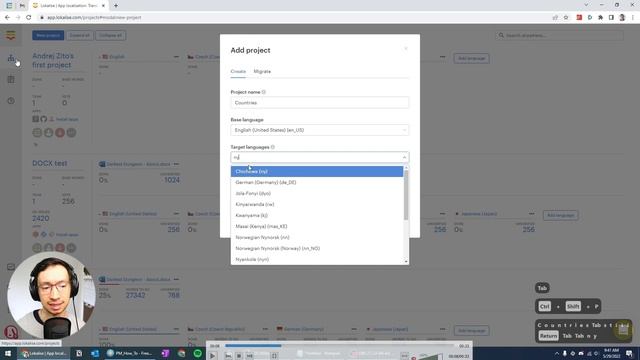Open a new browser tab
Viewport: 640px width, 360px height.
[116, 6]
